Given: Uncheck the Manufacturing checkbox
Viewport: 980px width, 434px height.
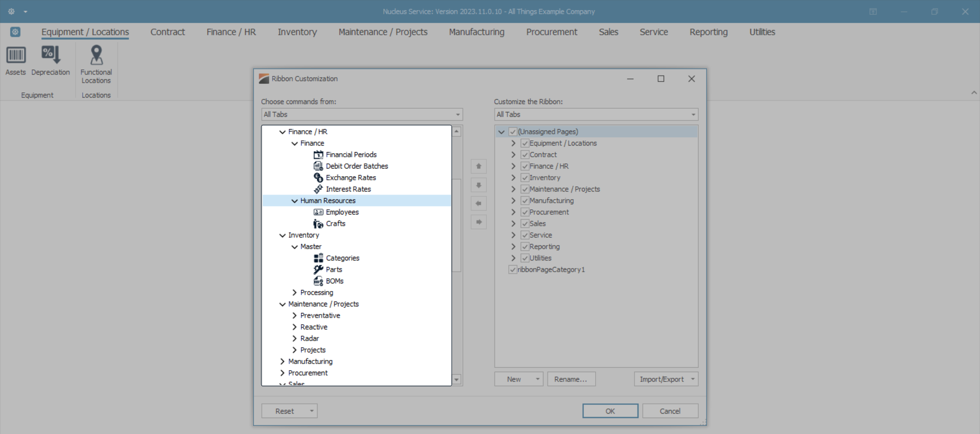Looking at the screenshot, I should pyautogui.click(x=525, y=201).
